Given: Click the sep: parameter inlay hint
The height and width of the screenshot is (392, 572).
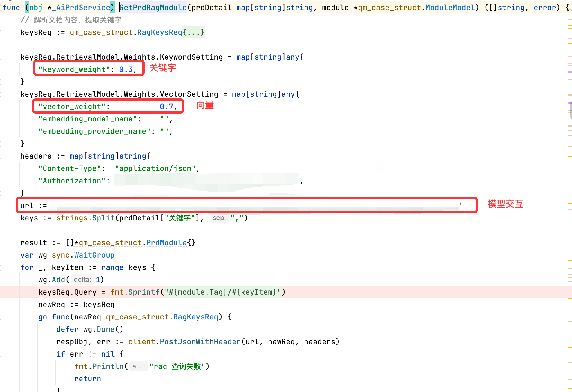Looking at the screenshot, I should coord(219,218).
